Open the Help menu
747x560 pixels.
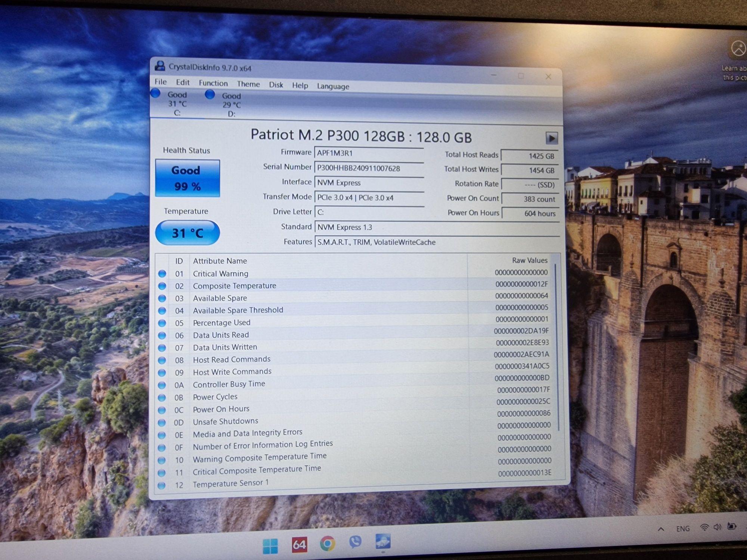[300, 85]
